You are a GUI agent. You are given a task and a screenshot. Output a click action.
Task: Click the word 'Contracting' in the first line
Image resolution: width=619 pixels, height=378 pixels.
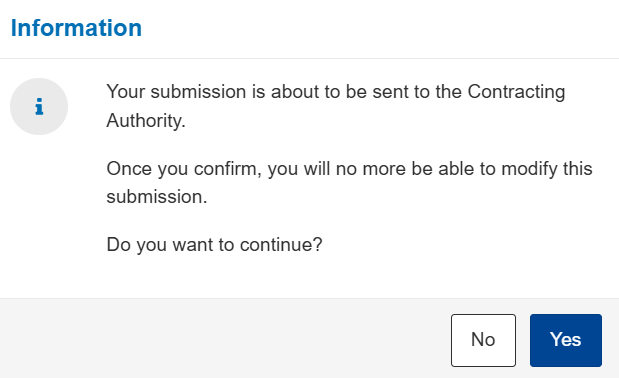tap(516, 92)
